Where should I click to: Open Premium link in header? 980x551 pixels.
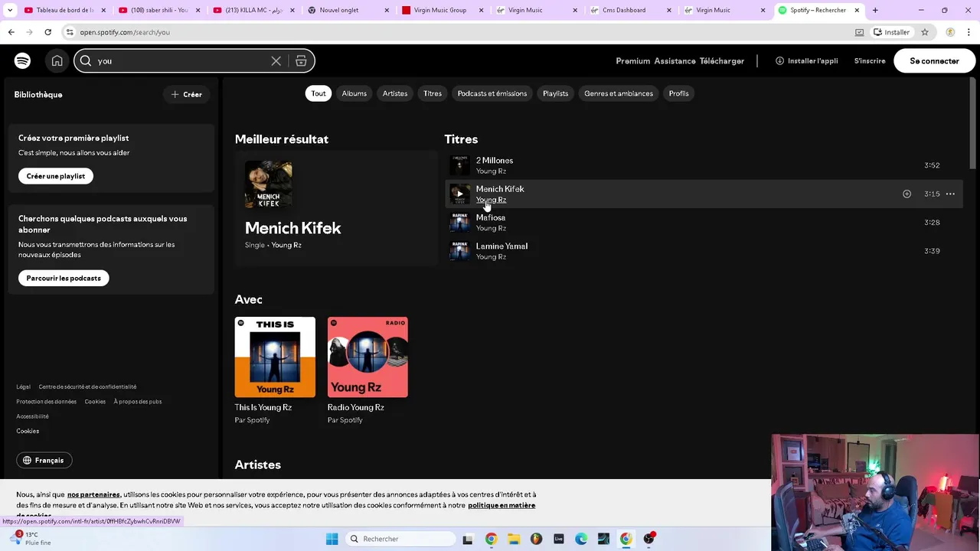pyautogui.click(x=633, y=60)
